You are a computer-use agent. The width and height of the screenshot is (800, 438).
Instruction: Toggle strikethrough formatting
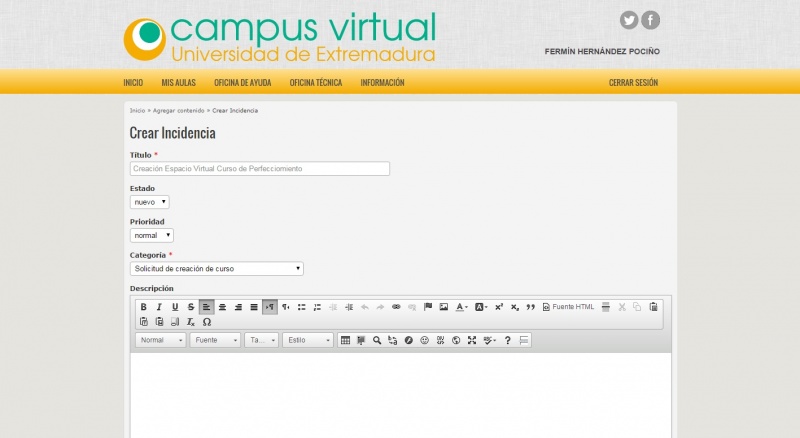(x=191, y=307)
